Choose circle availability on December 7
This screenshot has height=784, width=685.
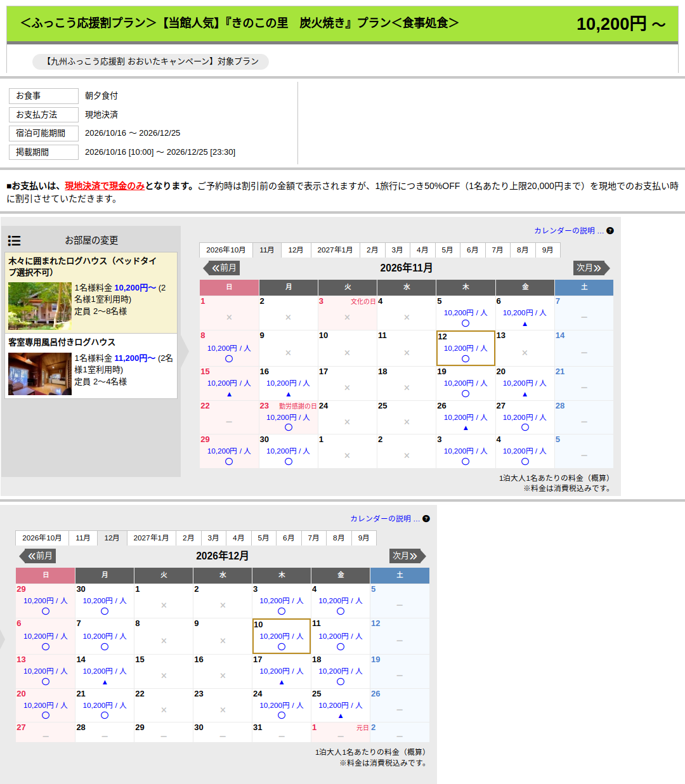(105, 647)
